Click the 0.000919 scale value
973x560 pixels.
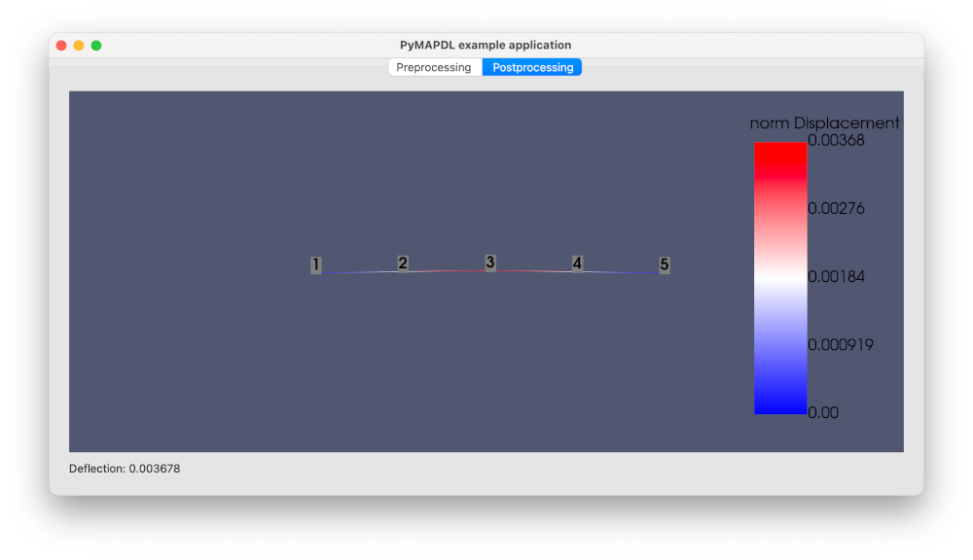(x=841, y=345)
